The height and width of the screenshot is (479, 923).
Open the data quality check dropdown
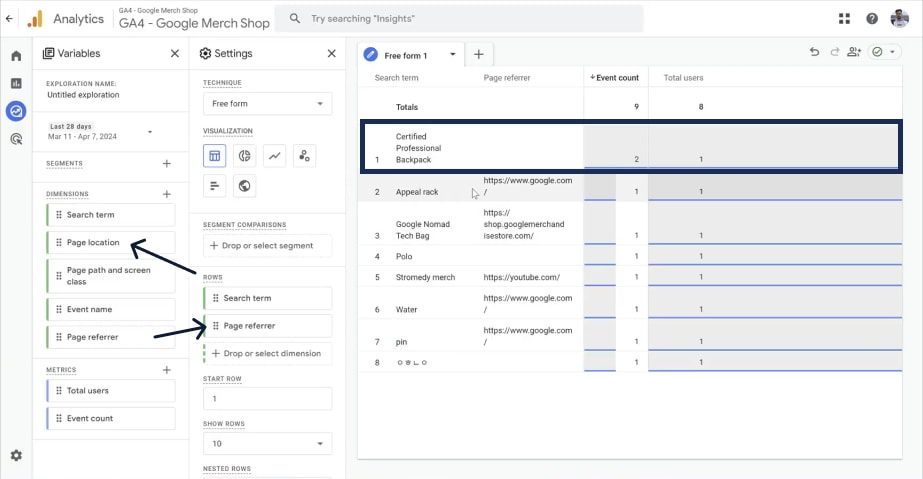pyautogui.click(x=884, y=52)
